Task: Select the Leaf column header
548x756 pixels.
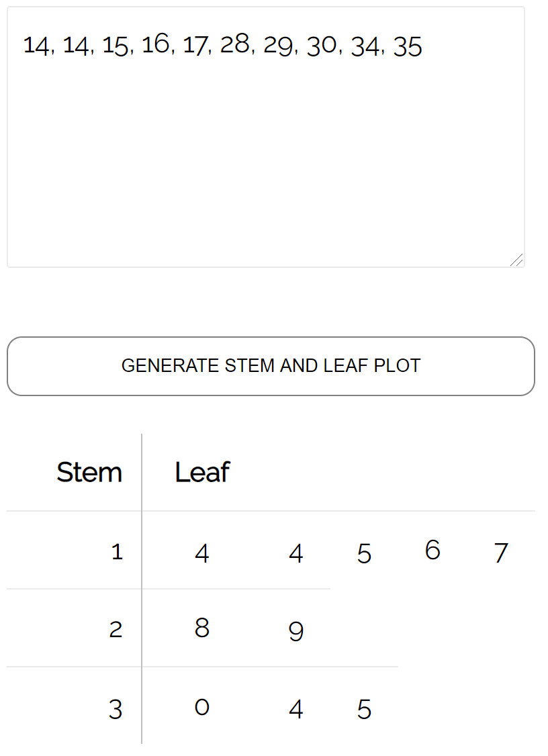Action: (x=202, y=472)
